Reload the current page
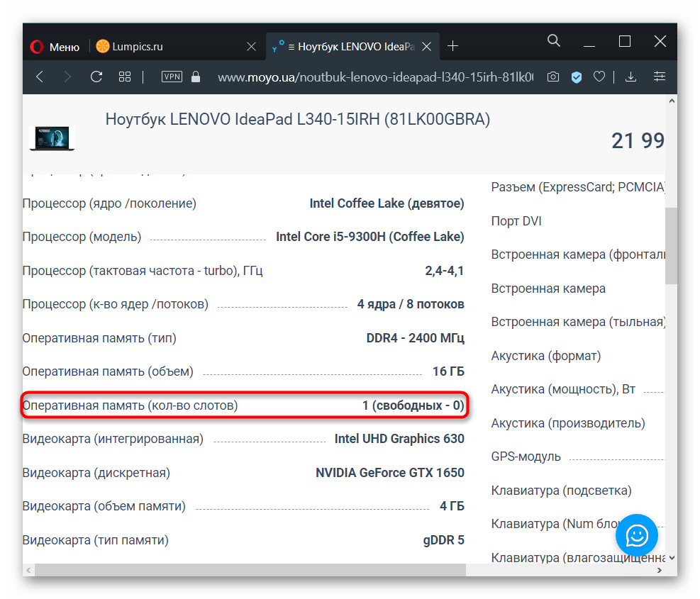The image size is (700, 599). pos(96,77)
